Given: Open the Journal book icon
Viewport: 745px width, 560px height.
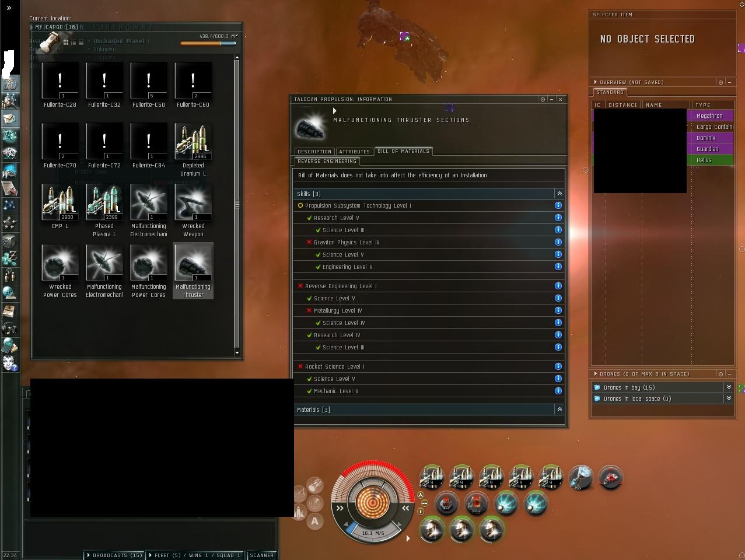Looking at the screenshot, I should 9,311.
